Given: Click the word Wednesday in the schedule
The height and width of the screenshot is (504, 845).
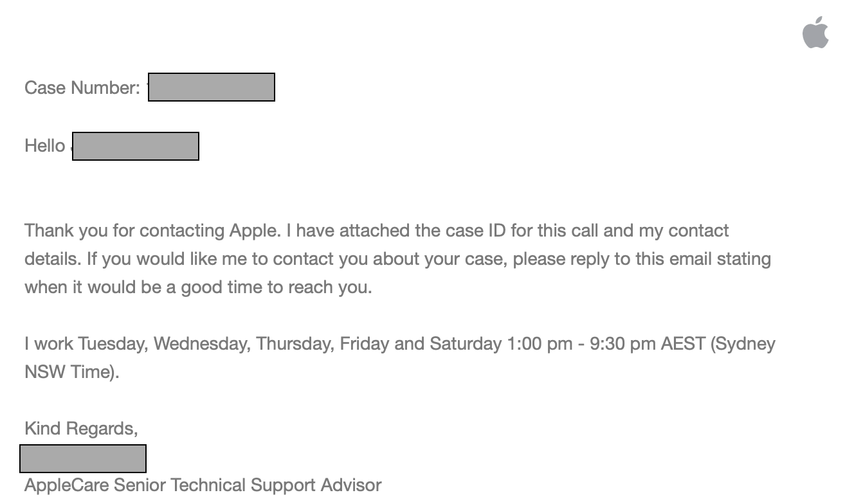Looking at the screenshot, I should click(201, 343).
